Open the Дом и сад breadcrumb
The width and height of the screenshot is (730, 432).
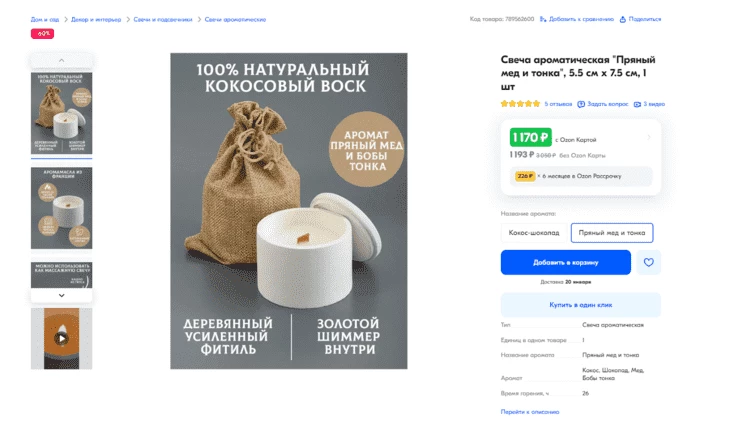(45, 20)
